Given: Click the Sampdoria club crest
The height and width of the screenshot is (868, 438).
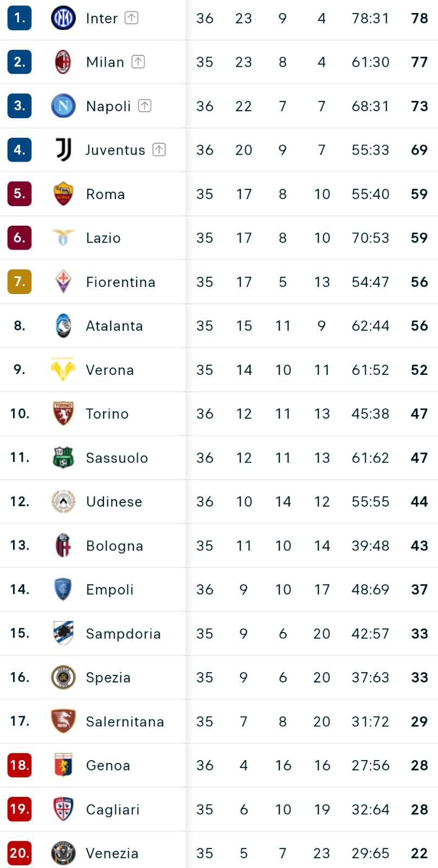Looking at the screenshot, I should tap(63, 633).
